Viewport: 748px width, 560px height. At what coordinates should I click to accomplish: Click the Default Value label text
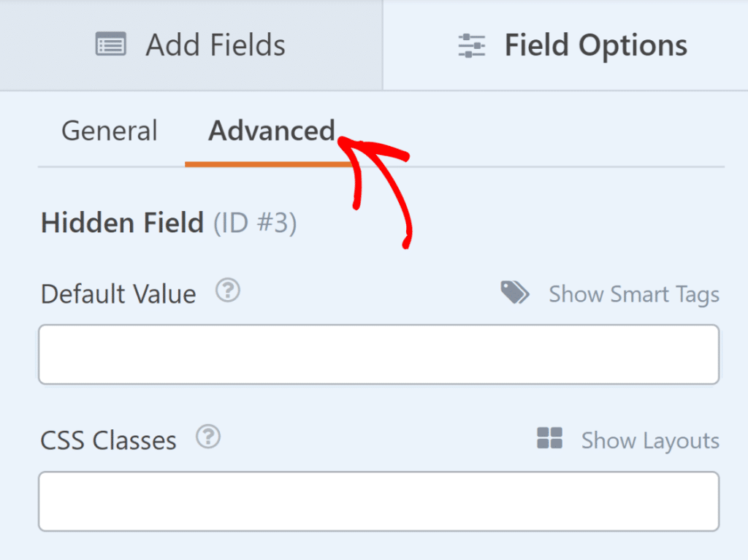coord(118,294)
